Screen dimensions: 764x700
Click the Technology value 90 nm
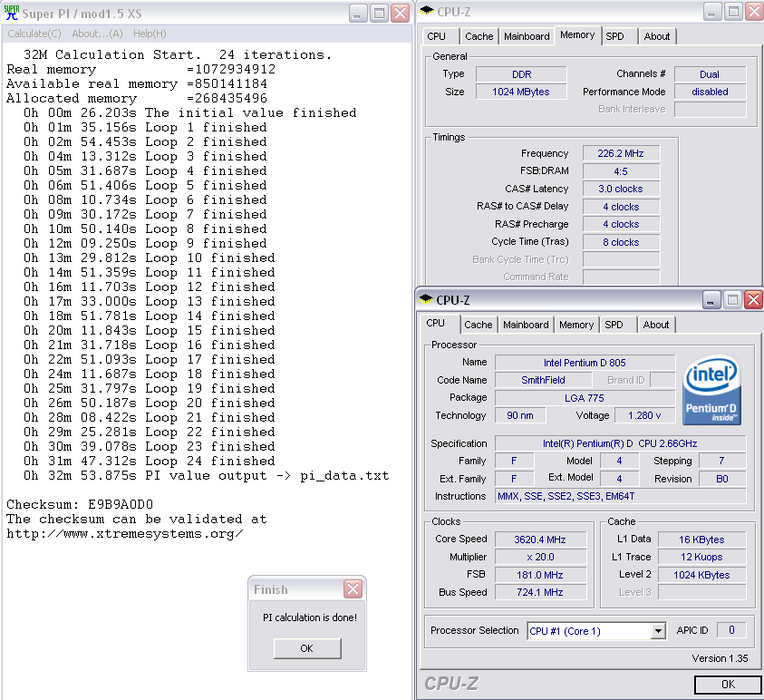pyautogui.click(x=520, y=415)
